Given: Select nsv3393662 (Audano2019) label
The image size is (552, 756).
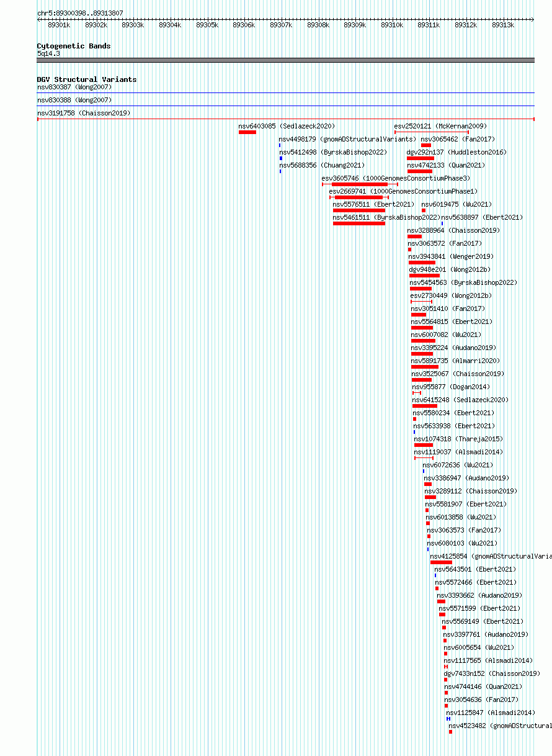Looking at the screenshot, I should (x=479, y=595).
